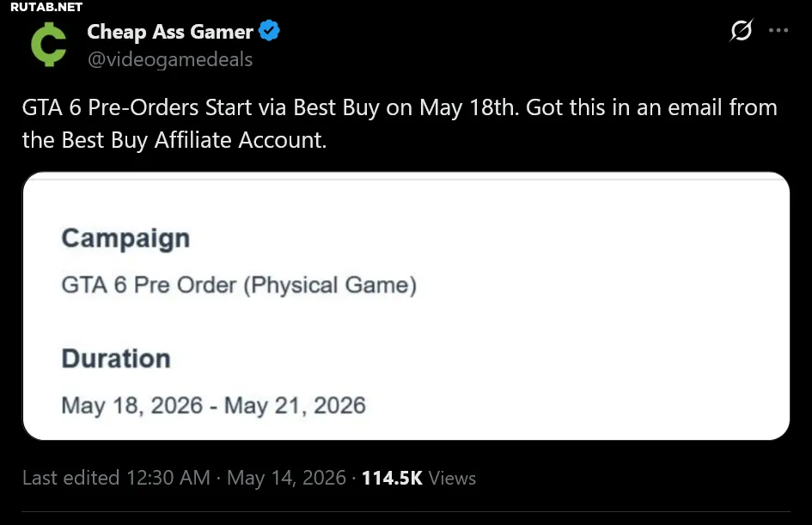Click the May 14, 2026 post date
The height and width of the screenshot is (525, 812).
tap(286, 478)
